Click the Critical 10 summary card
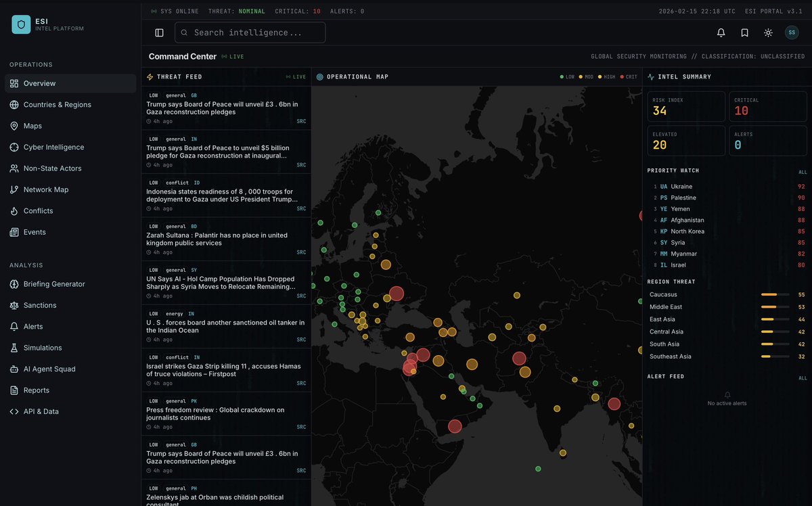This screenshot has width=812, height=506. (768, 107)
